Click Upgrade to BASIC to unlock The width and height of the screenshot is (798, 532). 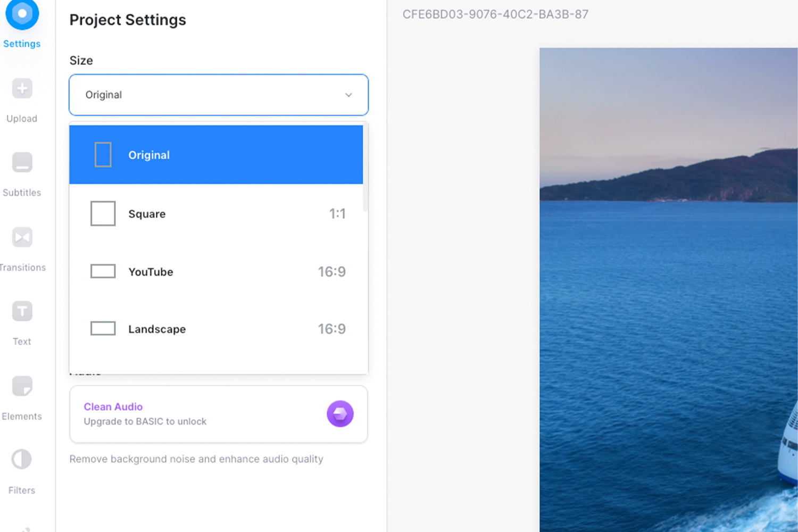pyautogui.click(x=145, y=421)
